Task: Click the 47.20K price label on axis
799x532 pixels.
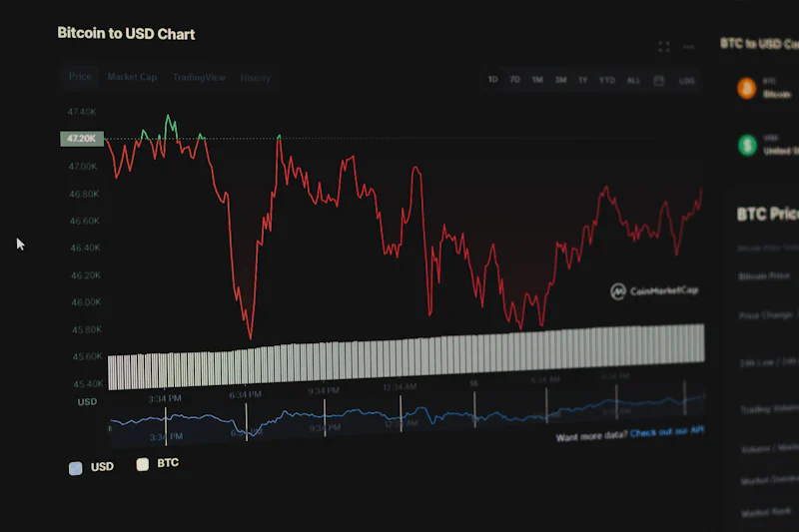Action: pos(81,139)
